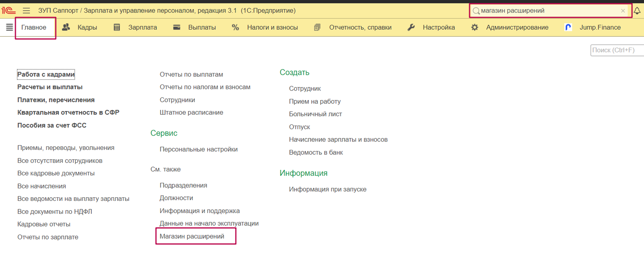Open Отчетность, справки section

coord(353,27)
